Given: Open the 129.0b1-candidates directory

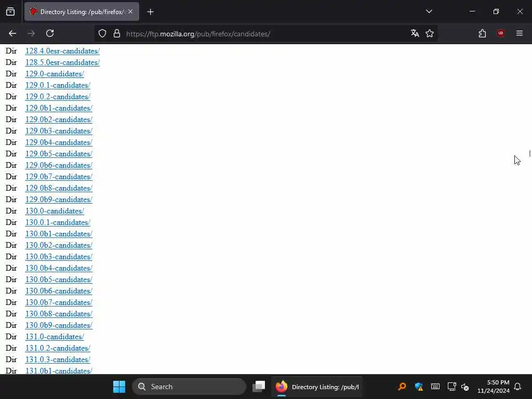Looking at the screenshot, I should coord(59,108).
